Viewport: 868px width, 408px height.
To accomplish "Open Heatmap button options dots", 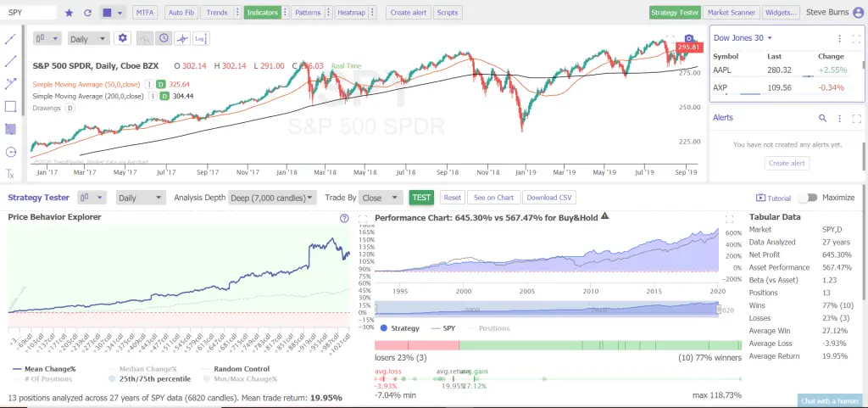I will tap(372, 12).
